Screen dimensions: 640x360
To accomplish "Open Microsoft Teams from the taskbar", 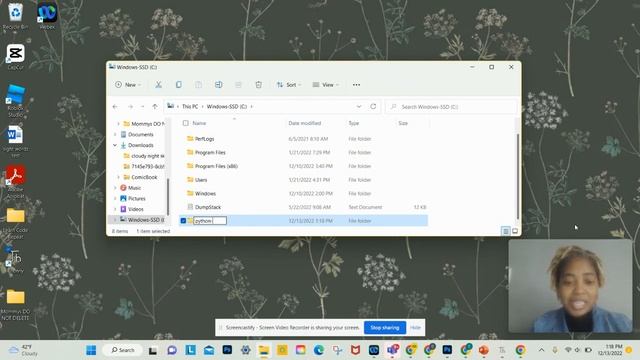I will (x=392, y=350).
